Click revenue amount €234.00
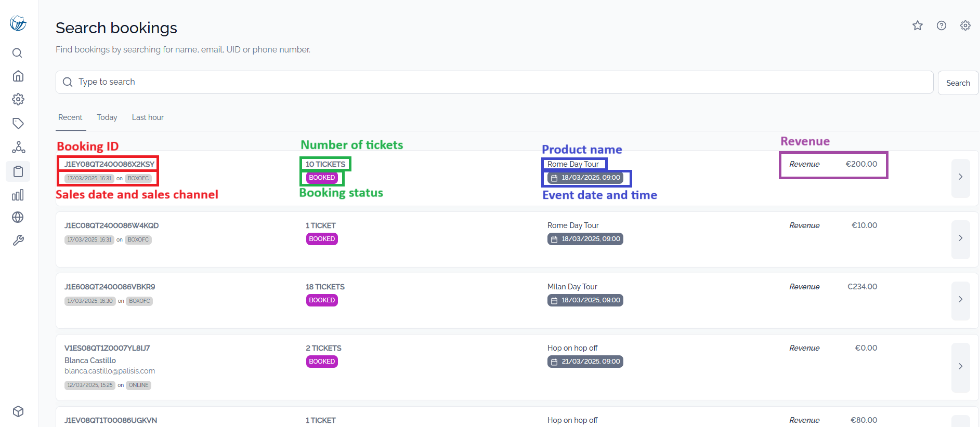 (x=863, y=287)
